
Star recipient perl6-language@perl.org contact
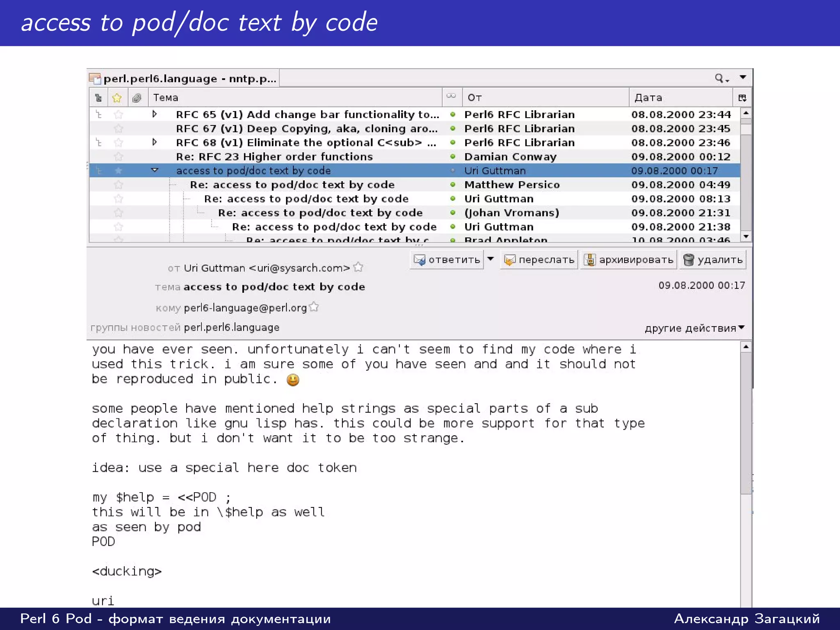click(314, 306)
